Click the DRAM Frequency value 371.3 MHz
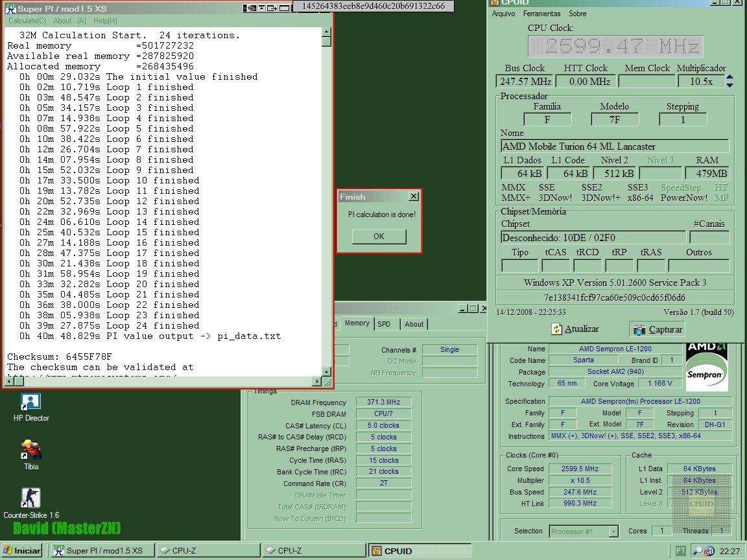747x560 pixels. point(383,402)
